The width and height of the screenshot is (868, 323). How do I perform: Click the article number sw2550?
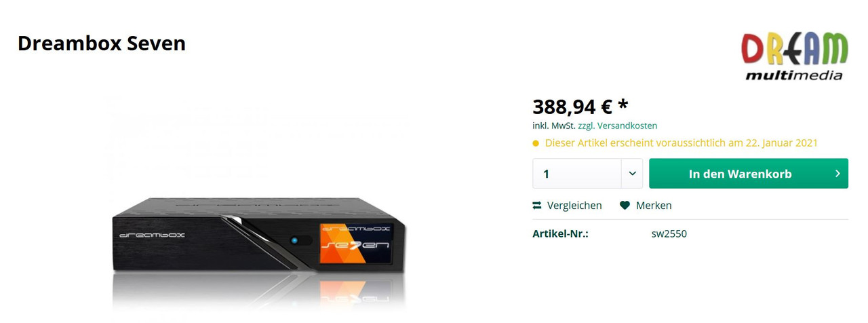[669, 234]
